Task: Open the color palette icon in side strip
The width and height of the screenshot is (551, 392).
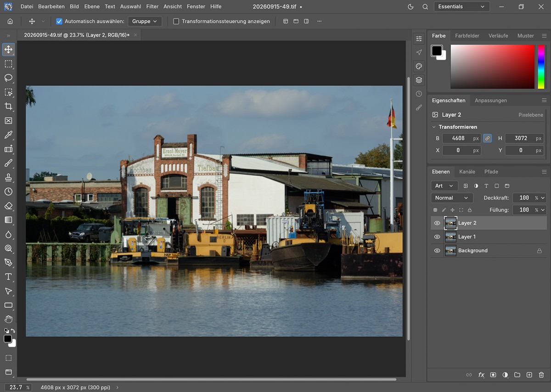Action: pyautogui.click(x=419, y=66)
